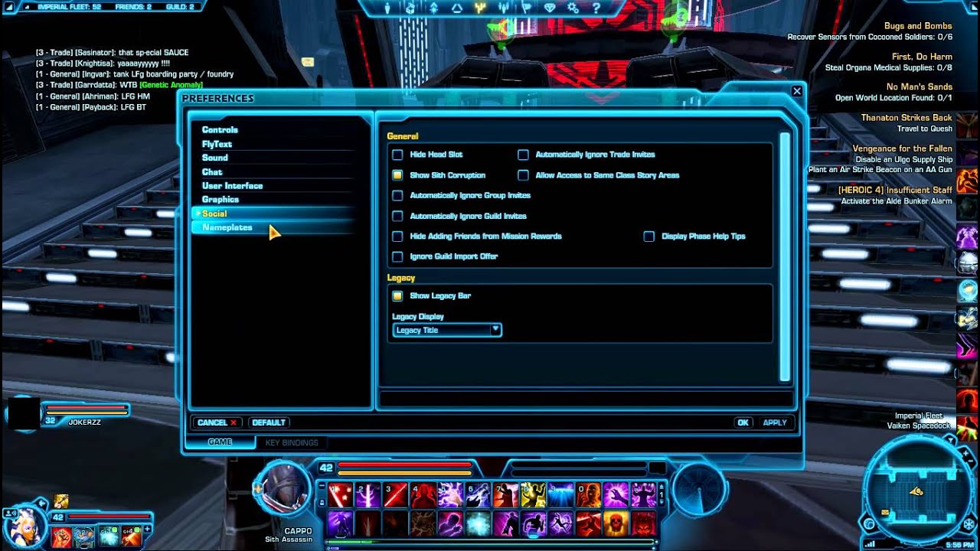This screenshot has width=980, height=551.
Task: Click the flag icon in top menu bar
Action: [527, 8]
